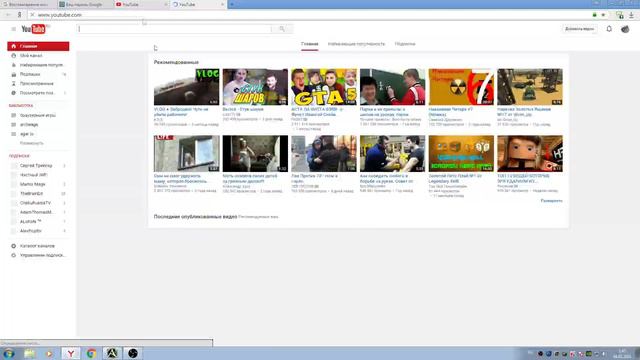Switch to the Google browser tab
Viewport: 640px width, 360px height.
(84, 4)
